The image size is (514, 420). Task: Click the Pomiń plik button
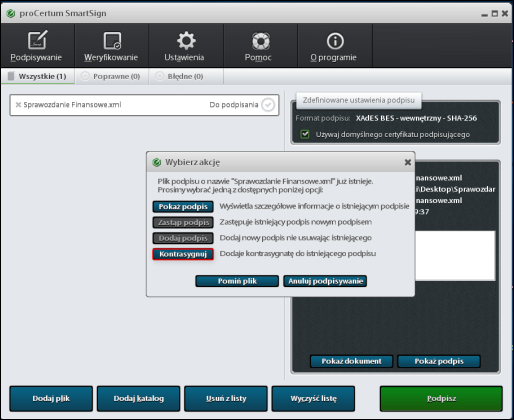tap(237, 281)
